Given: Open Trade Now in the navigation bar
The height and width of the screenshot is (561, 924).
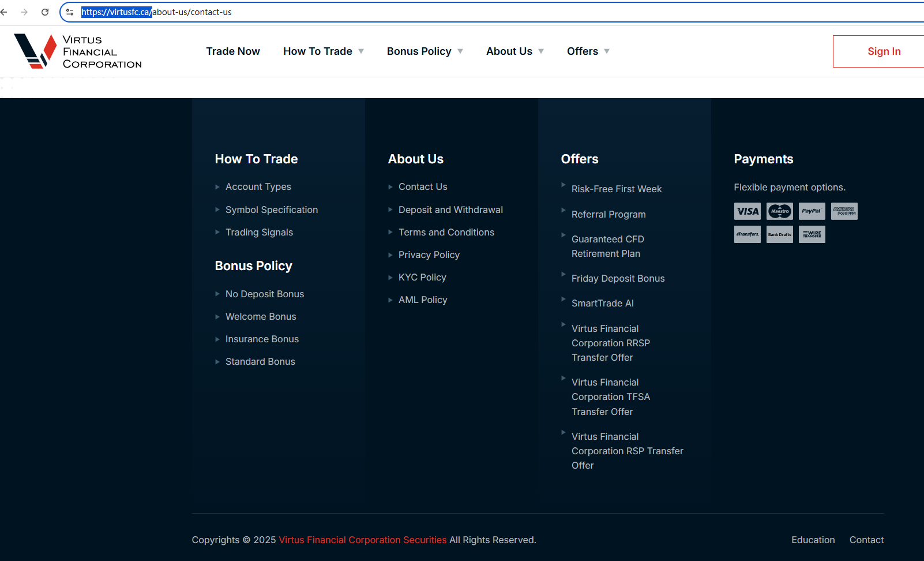Looking at the screenshot, I should (x=233, y=51).
